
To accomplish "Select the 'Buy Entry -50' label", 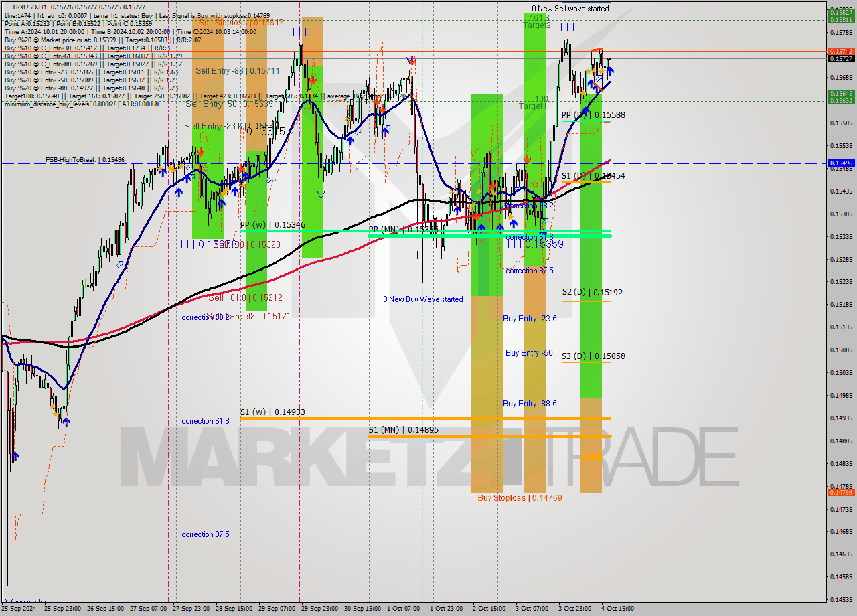I will tap(529, 353).
